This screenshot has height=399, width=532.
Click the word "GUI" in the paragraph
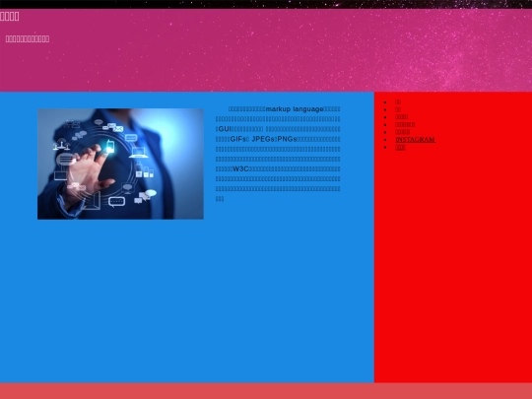225,129
